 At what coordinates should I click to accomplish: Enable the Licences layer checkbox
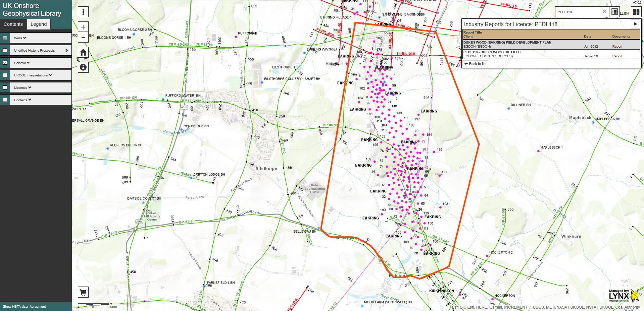pos(5,88)
